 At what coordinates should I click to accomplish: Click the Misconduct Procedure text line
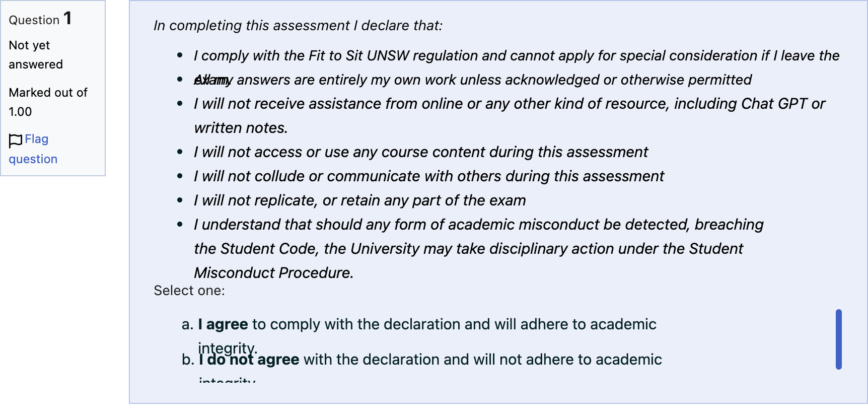274,273
